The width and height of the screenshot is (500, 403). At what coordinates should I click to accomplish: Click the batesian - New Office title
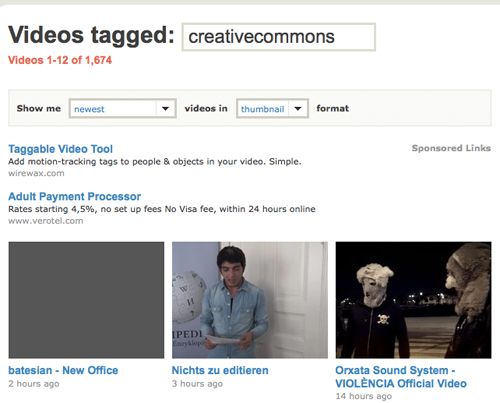[x=63, y=370]
